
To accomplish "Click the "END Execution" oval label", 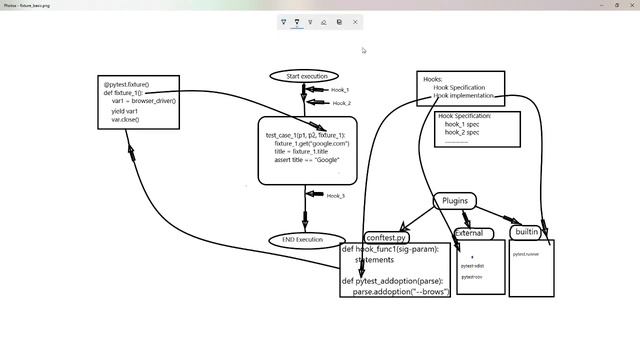I will (302, 240).
